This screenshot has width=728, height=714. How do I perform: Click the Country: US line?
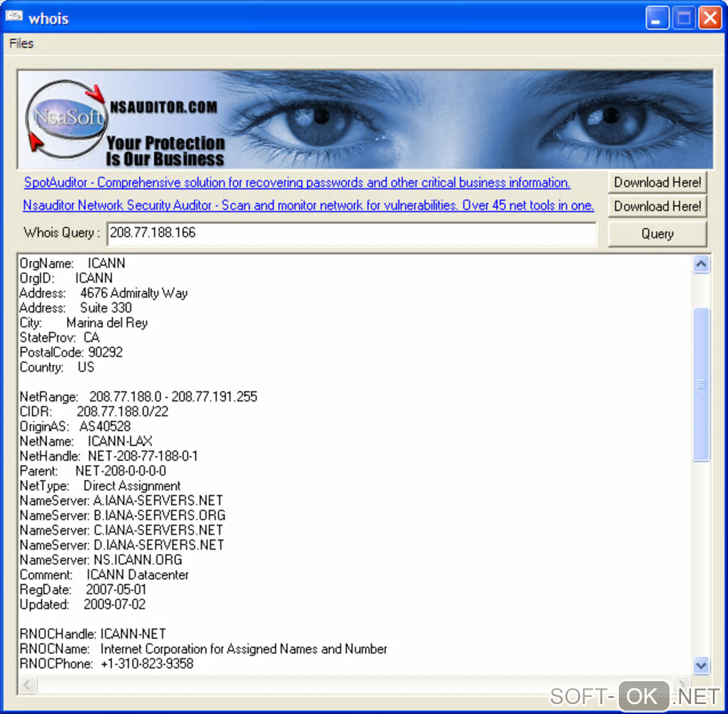point(56,367)
